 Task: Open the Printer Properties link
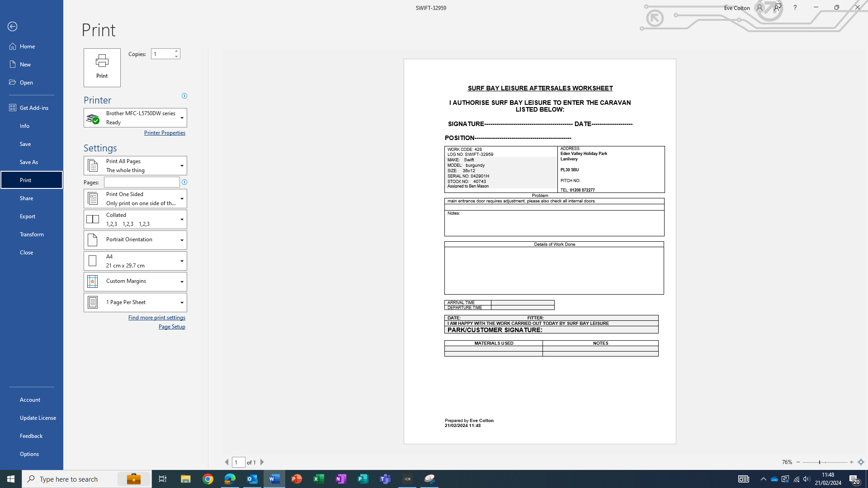tap(165, 133)
